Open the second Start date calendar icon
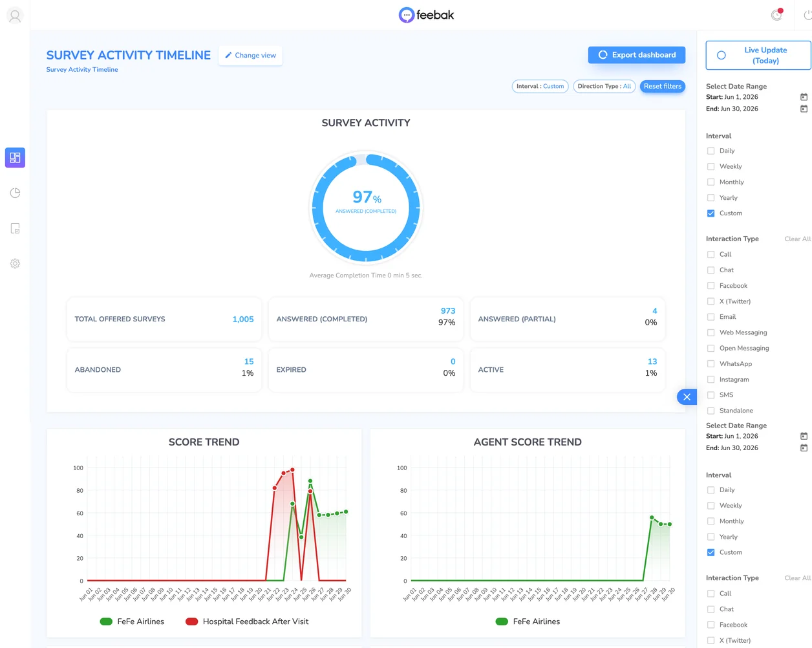This screenshot has width=812, height=648. coord(804,436)
